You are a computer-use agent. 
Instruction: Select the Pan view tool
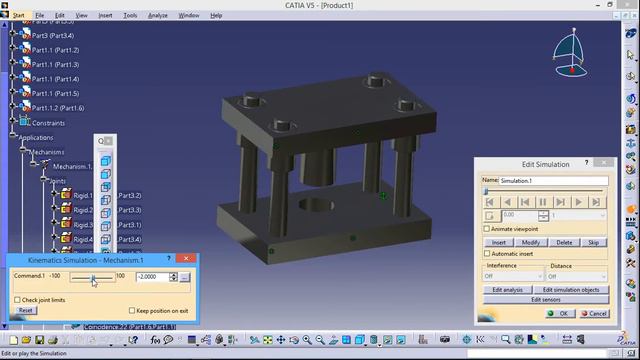pos(281,340)
